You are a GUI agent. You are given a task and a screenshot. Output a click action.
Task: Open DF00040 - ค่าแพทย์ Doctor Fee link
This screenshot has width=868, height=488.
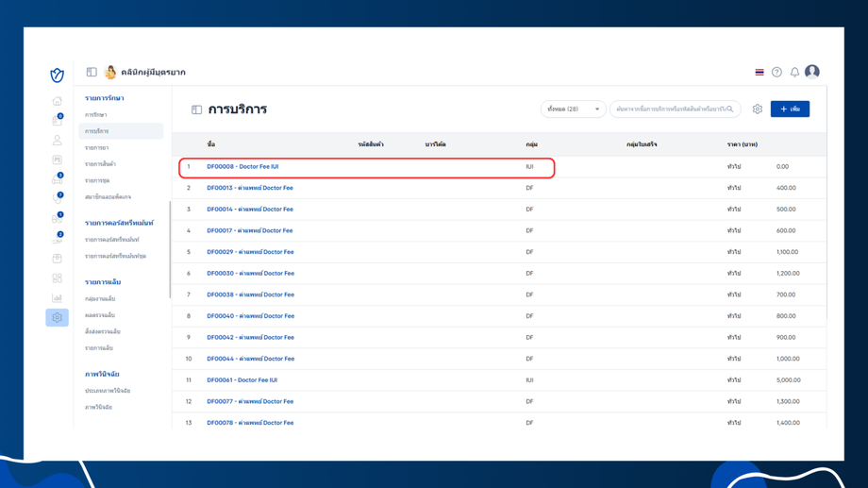pos(250,315)
